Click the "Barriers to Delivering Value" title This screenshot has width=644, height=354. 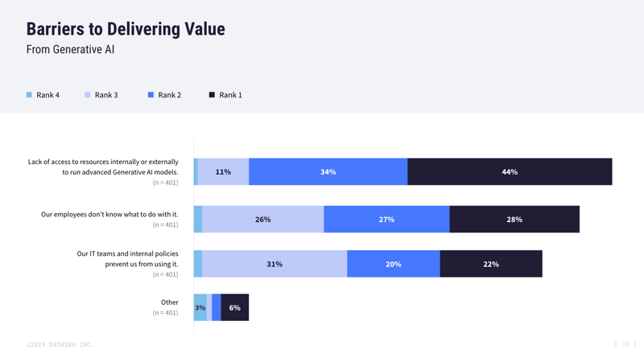(x=126, y=29)
